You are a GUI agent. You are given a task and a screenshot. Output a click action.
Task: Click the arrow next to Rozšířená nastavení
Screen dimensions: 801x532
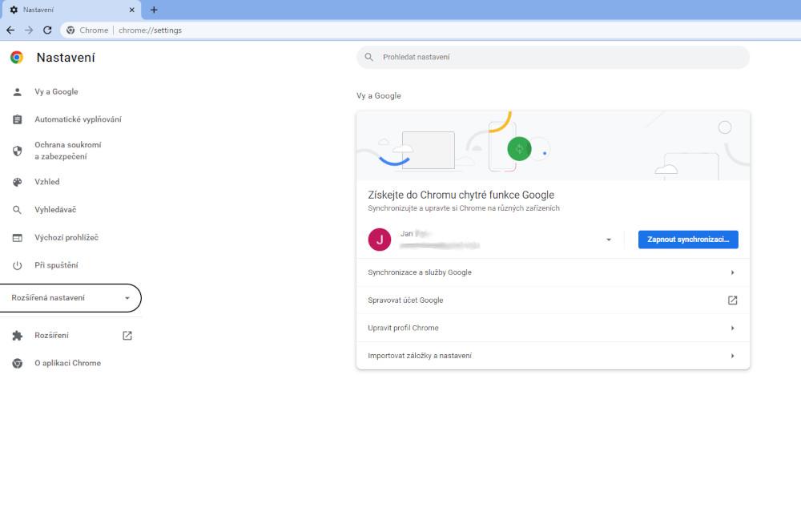click(127, 298)
